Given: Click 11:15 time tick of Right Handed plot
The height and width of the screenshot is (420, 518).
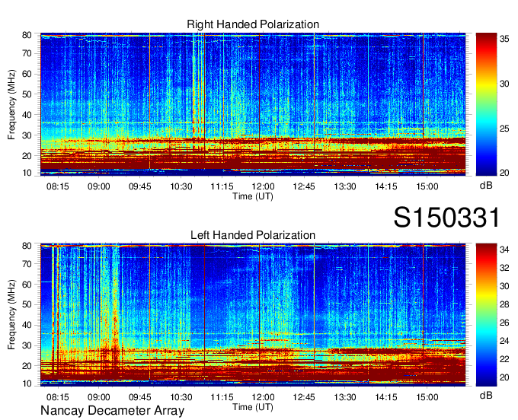Looking at the screenshot, I should pyautogui.click(x=222, y=186).
